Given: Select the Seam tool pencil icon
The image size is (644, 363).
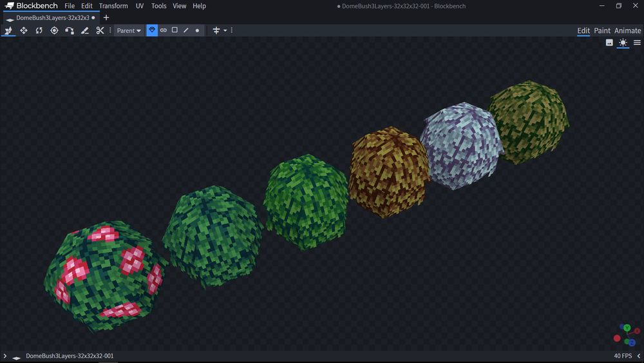Looking at the screenshot, I should point(84,30).
